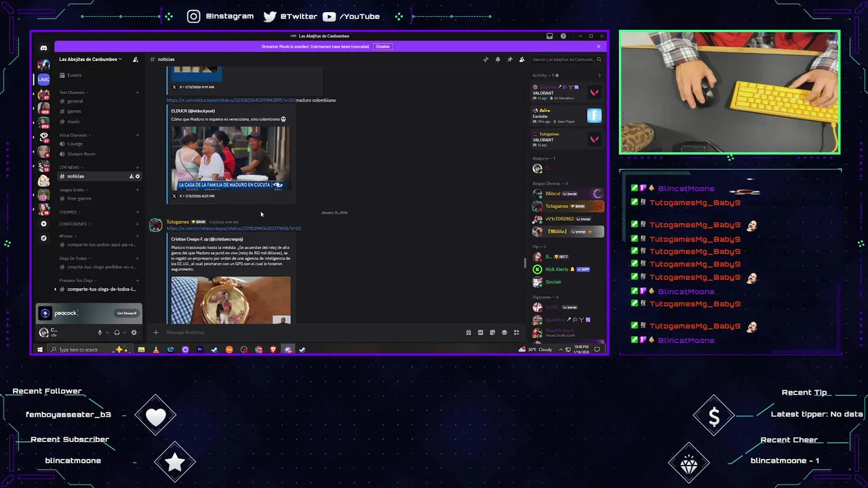
Task: Open emoji picker icon in message bar
Action: [x=504, y=332]
